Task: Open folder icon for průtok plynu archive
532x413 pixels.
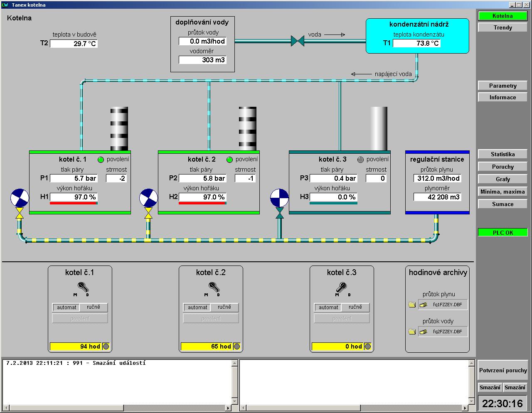Action: (412, 305)
